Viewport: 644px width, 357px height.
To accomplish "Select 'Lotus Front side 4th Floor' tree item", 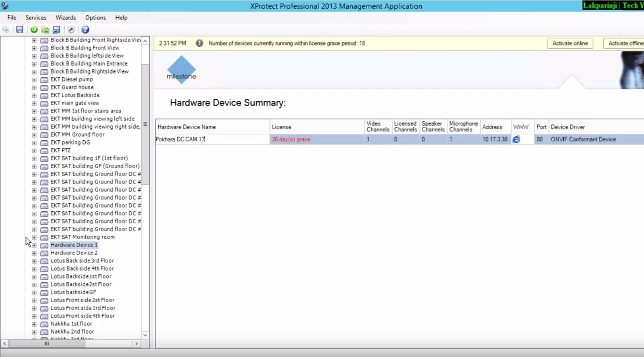I will (x=83, y=316).
